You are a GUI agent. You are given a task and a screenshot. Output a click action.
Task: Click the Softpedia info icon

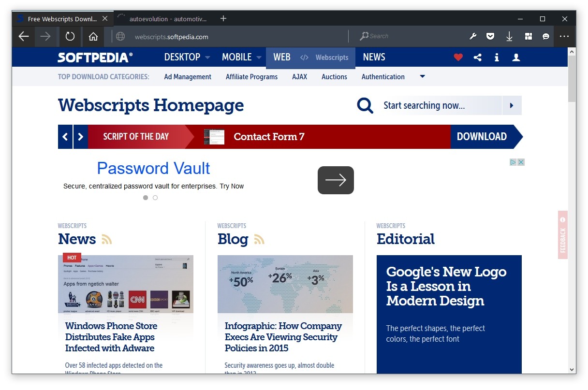(x=497, y=58)
